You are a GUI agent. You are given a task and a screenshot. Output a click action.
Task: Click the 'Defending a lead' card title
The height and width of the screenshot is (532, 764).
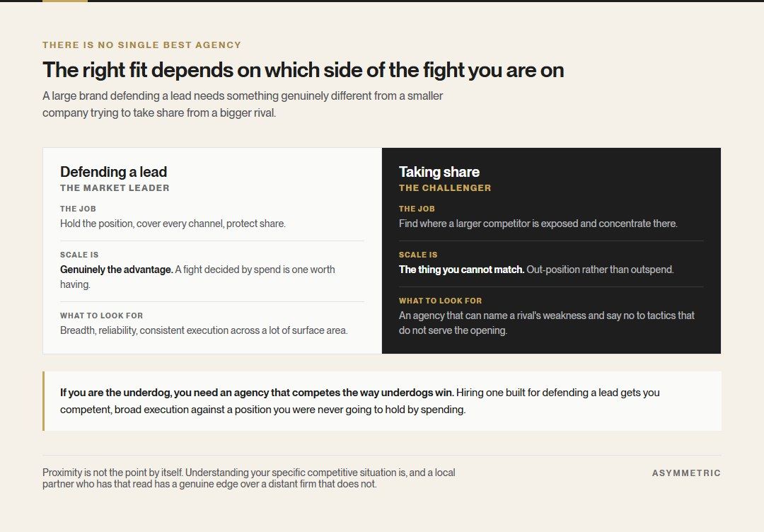[113, 172]
